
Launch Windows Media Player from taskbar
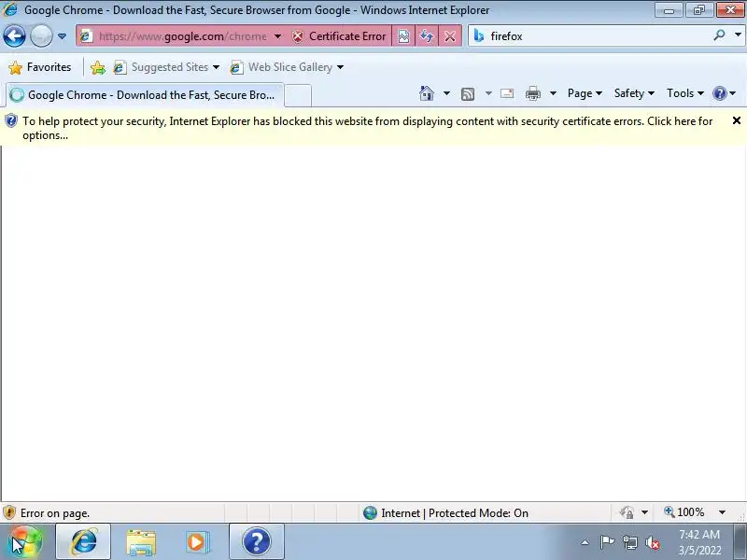click(197, 542)
